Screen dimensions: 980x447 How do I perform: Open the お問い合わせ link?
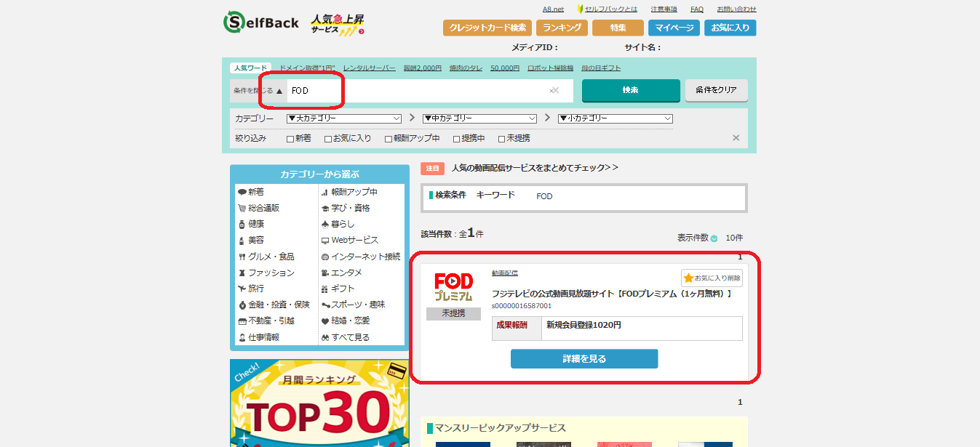(736, 9)
